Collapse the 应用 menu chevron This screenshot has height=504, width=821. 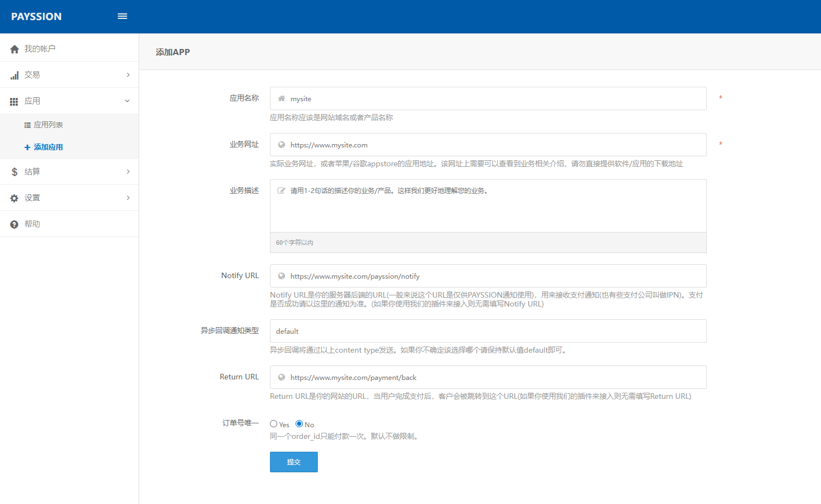click(x=127, y=101)
